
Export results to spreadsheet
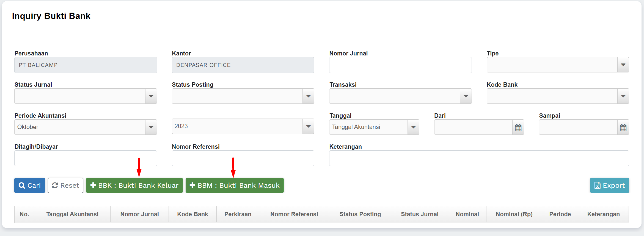pos(609,186)
